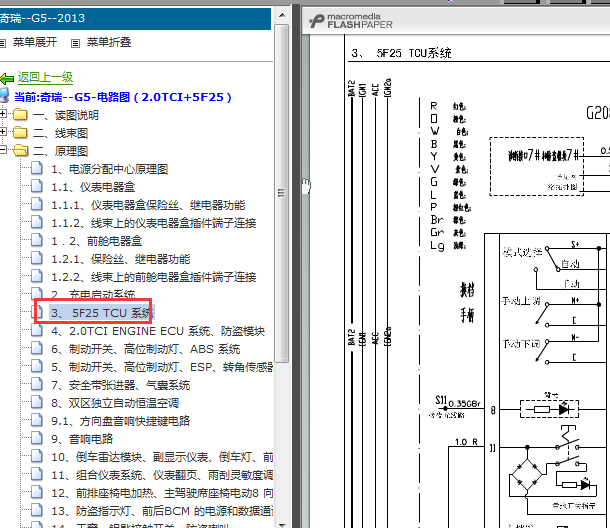Click page icon beside 方向盘音响快捷键电路

pyautogui.click(x=37, y=419)
